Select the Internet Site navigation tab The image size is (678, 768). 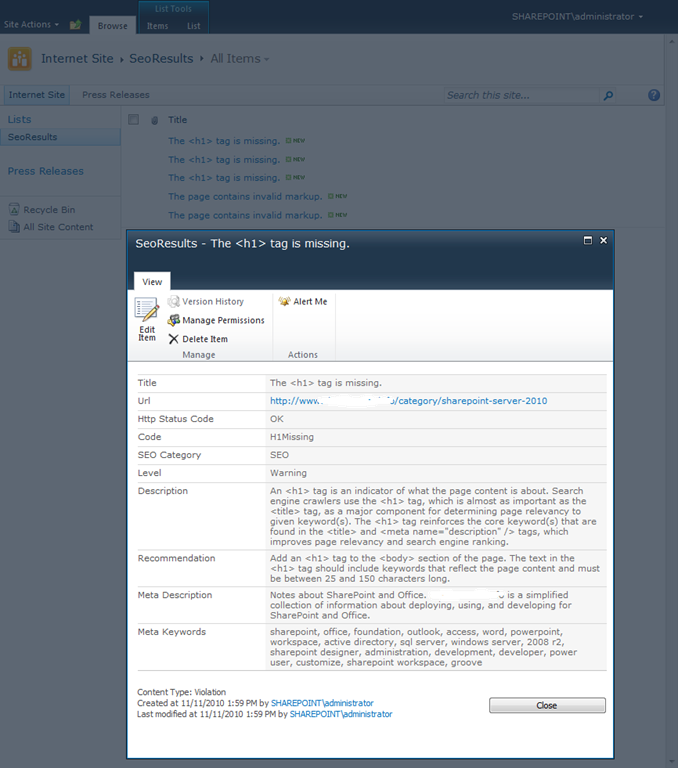point(37,95)
